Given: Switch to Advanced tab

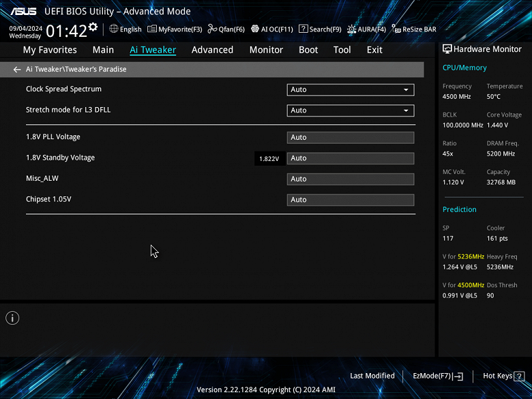Looking at the screenshot, I should coord(212,50).
